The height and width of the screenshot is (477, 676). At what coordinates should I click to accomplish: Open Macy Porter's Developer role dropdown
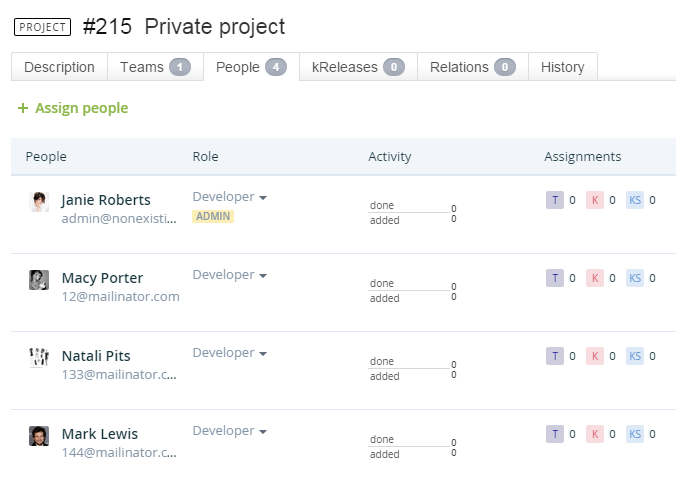point(229,275)
